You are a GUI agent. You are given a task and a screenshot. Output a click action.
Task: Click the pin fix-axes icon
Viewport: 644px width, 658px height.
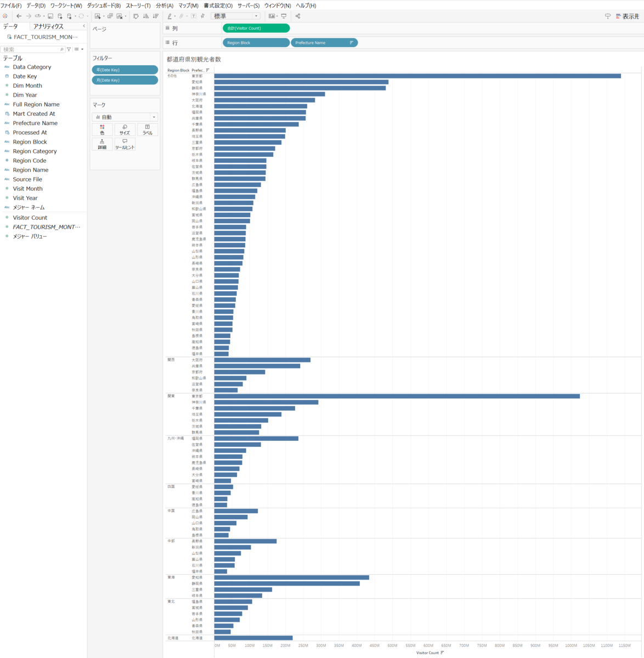[x=202, y=16]
